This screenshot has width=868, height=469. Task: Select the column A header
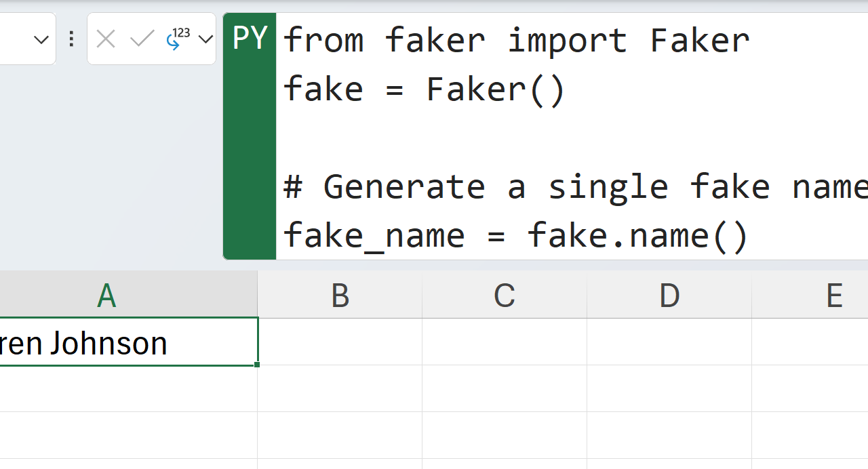[x=106, y=295]
